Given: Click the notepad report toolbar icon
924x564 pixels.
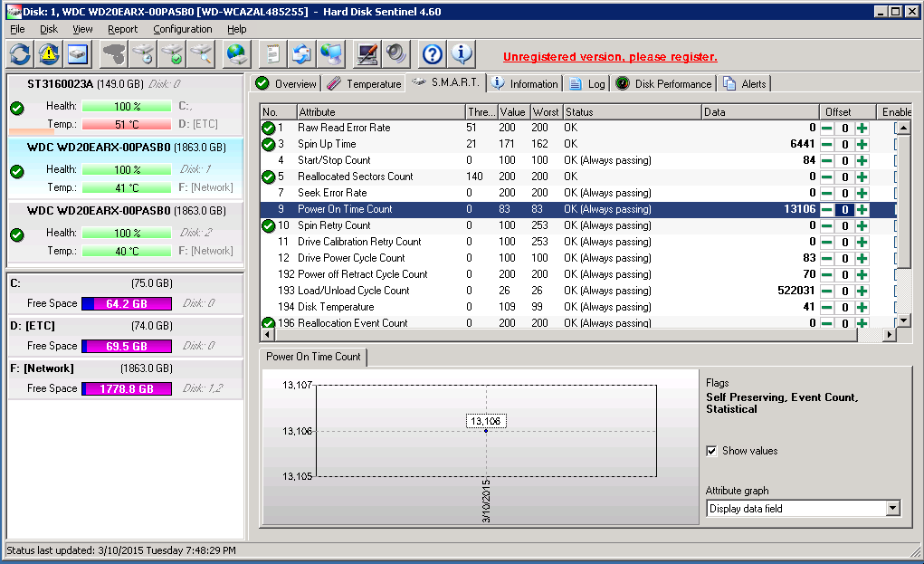Looking at the screenshot, I should pyautogui.click(x=272, y=55).
